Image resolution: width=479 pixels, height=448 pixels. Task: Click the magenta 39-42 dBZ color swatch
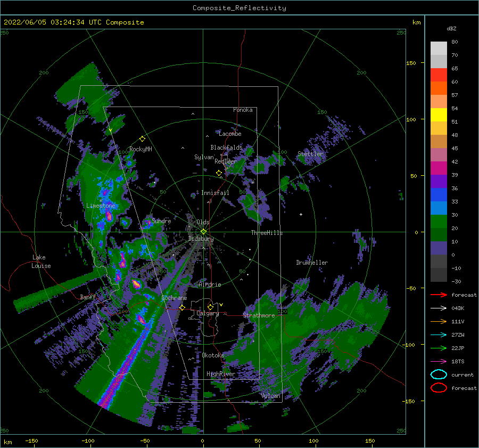tap(439, 168)
